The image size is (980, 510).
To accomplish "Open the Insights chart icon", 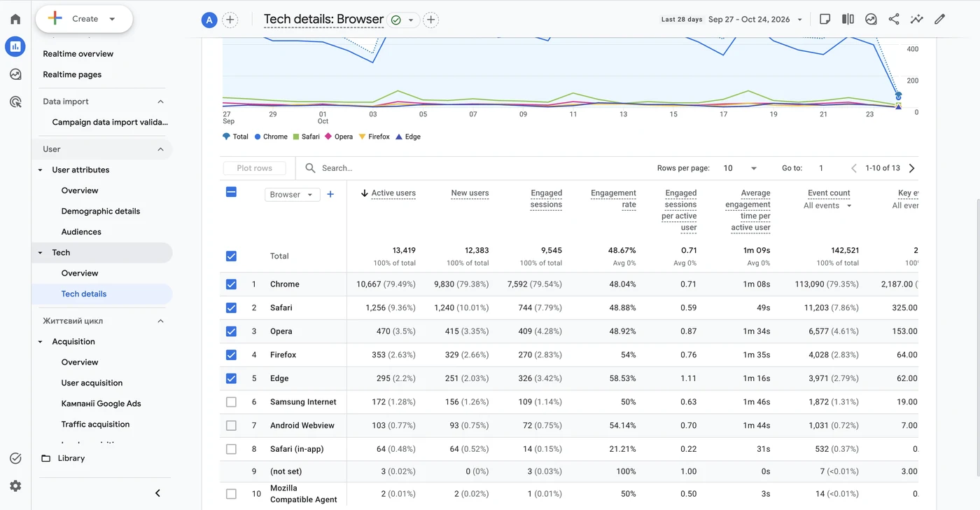I will 871,19.
